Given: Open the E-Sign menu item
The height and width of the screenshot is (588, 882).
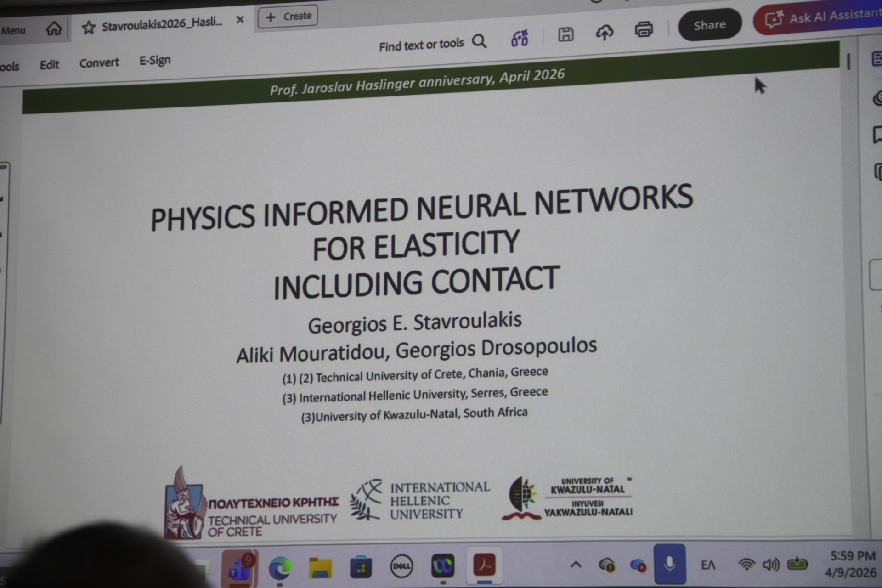Looking at the screenshot, I should pos(155,60).
